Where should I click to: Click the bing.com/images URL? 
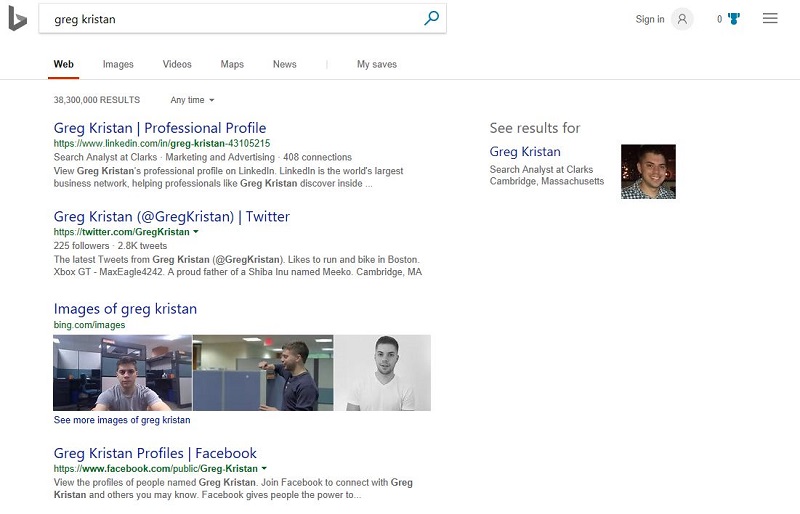click(x=89, y=325)
